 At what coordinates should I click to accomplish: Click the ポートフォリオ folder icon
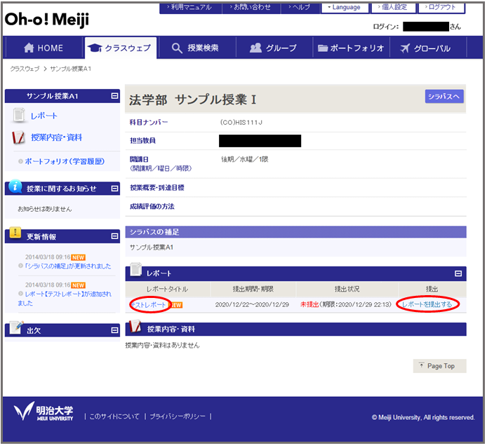click(x=323, y=48)
